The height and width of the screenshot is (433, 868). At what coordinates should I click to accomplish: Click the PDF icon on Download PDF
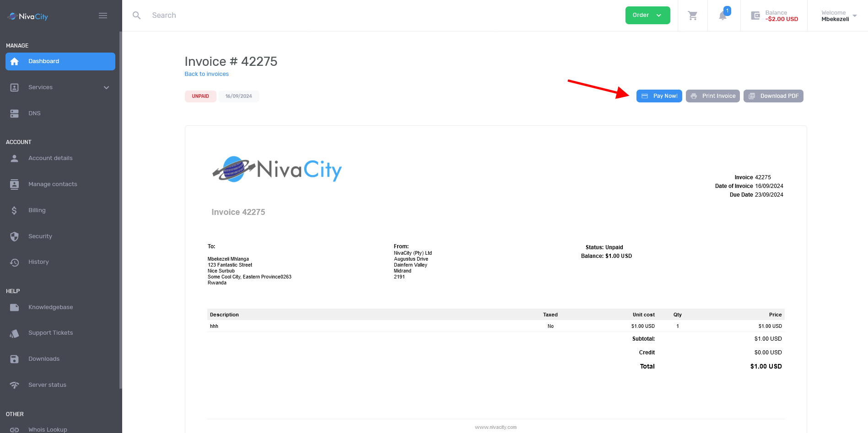pos(752,96)
